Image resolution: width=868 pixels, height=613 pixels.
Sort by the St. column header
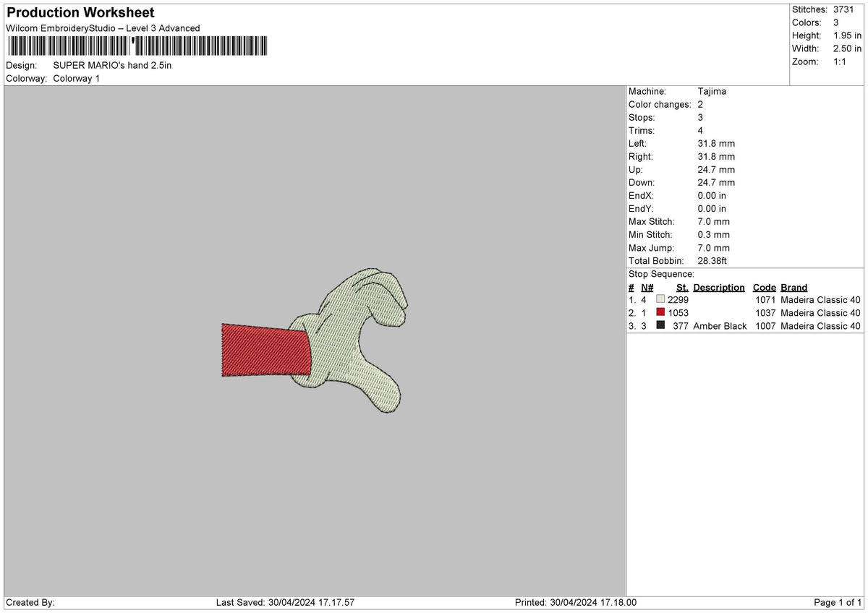tap(681, 287)
